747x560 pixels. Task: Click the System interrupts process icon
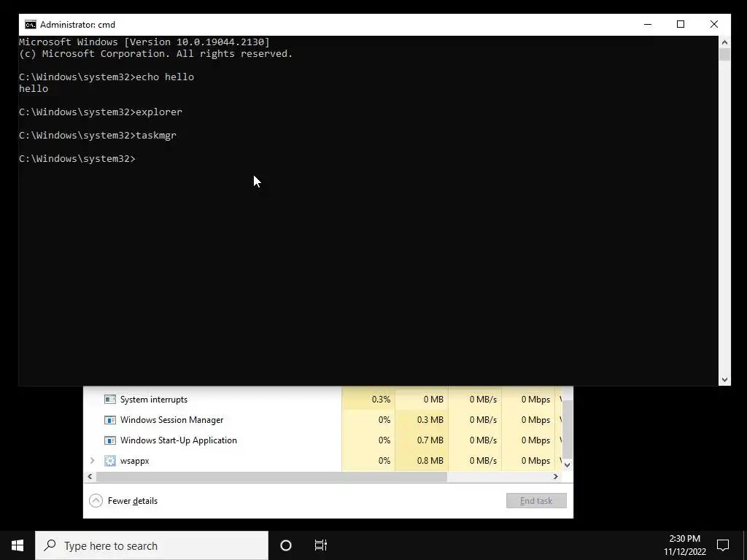tap(110, 400)
